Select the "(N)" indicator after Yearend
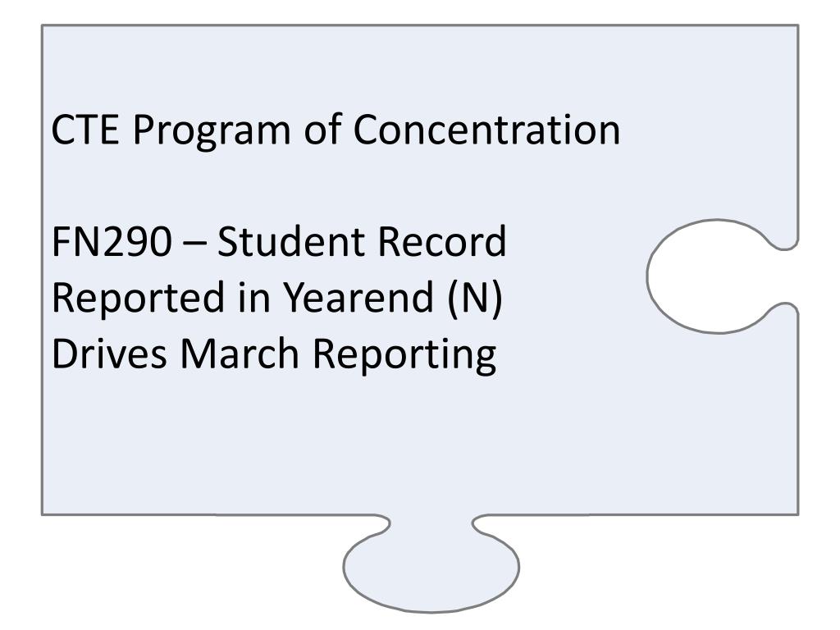Viewport: 840px width, 630px height. click(x=475, y=299)
